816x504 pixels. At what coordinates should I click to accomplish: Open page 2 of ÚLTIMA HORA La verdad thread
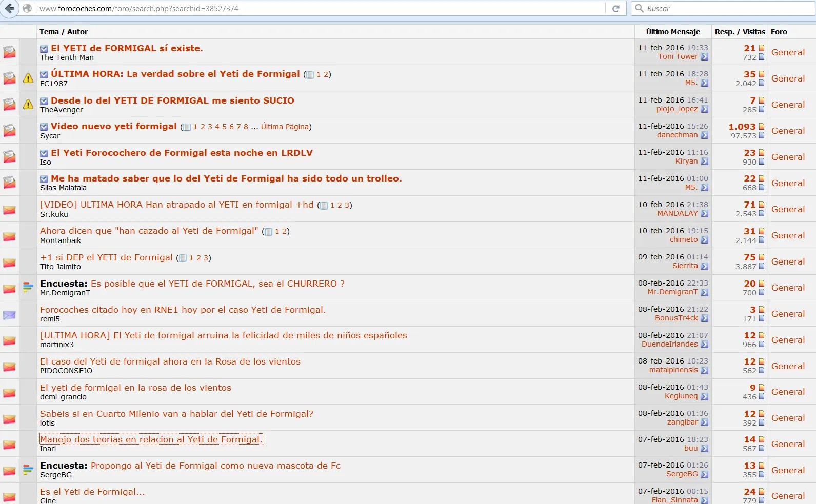pos(326,74)
